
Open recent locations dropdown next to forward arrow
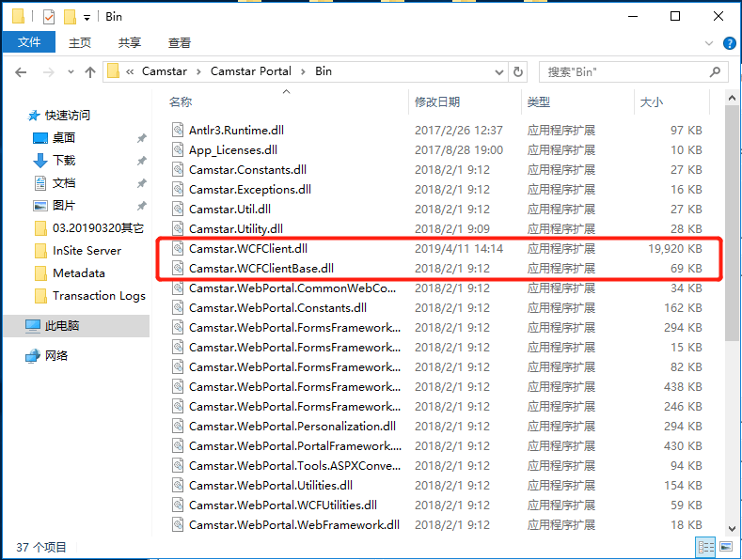coord(71,71)
